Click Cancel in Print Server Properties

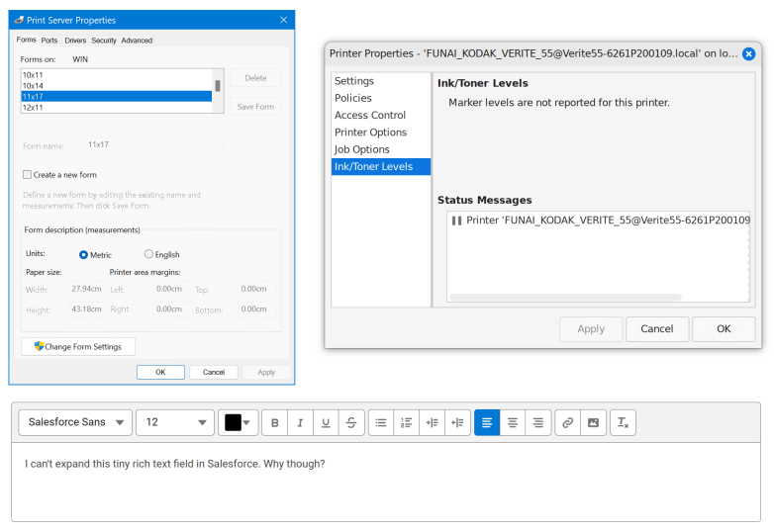coord(213,372)
